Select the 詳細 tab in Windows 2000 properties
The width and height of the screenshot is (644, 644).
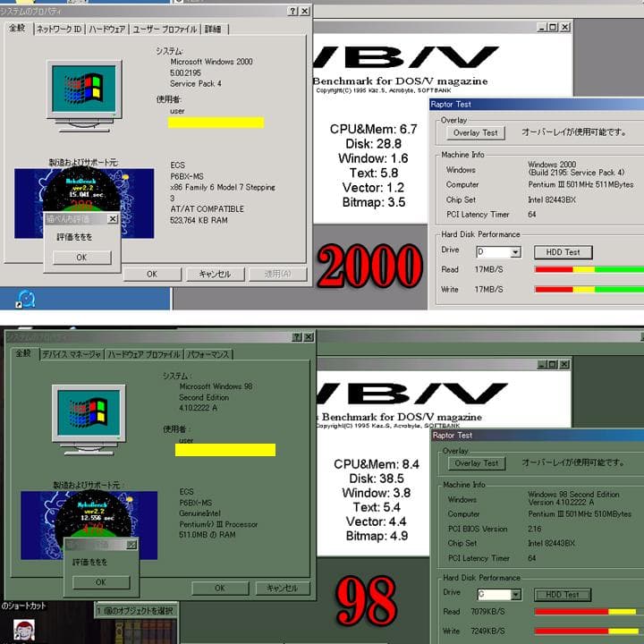(213, 30)
